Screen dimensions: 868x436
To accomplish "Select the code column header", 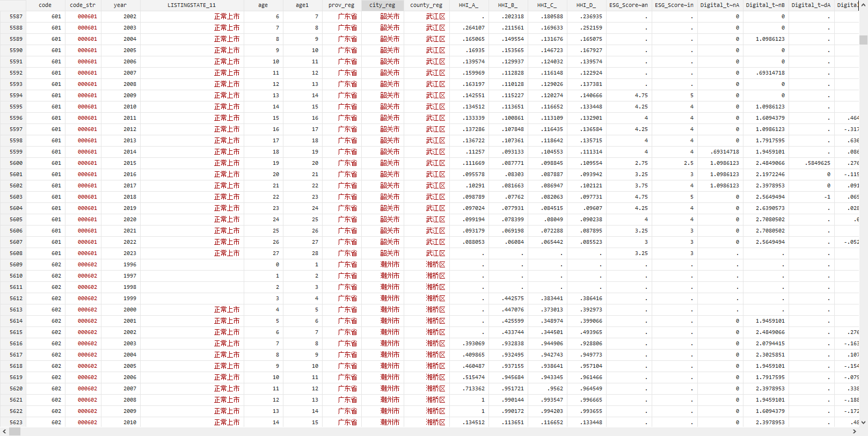I will click(x=45, y=5).
